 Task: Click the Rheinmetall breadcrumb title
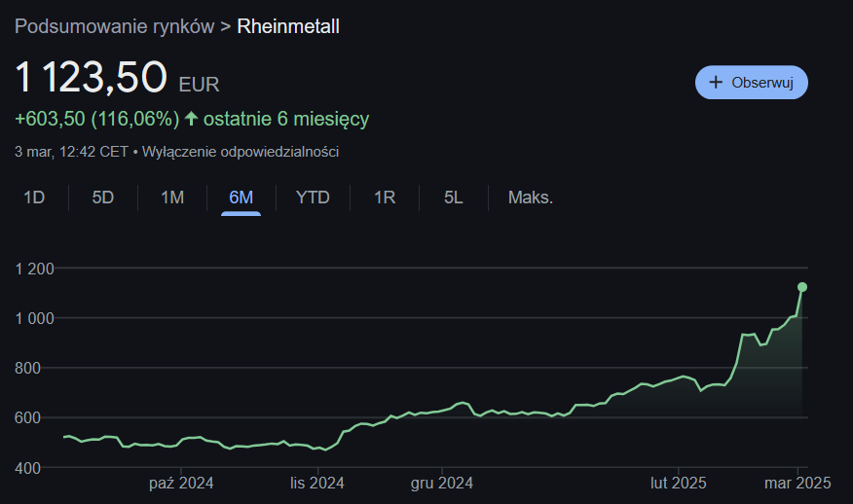pos(288,26)
